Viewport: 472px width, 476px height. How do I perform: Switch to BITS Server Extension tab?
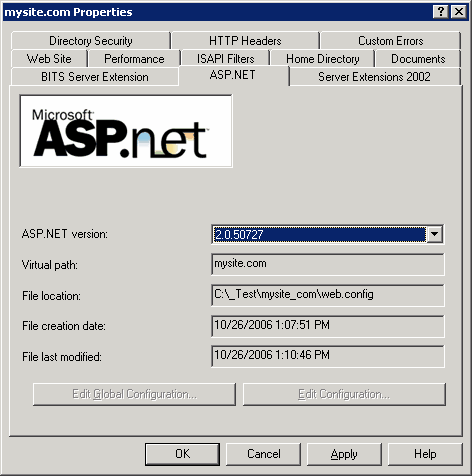[95, 77]
